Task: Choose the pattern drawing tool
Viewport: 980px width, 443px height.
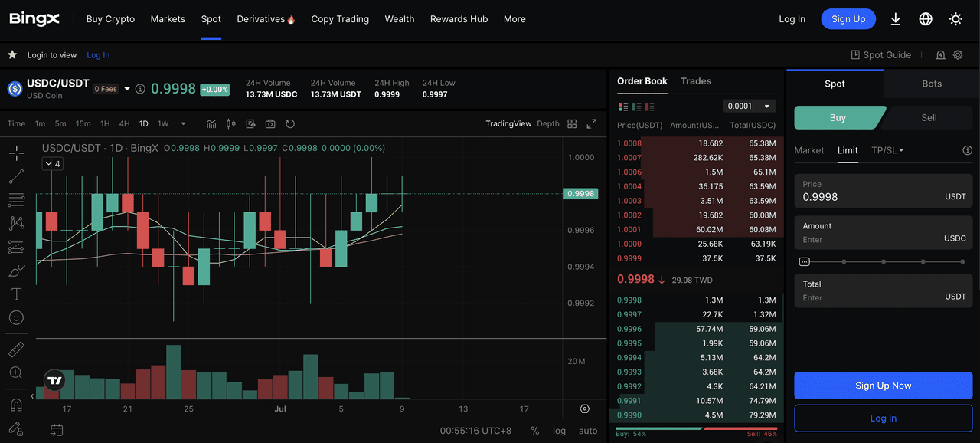Action: coord(16,224)
